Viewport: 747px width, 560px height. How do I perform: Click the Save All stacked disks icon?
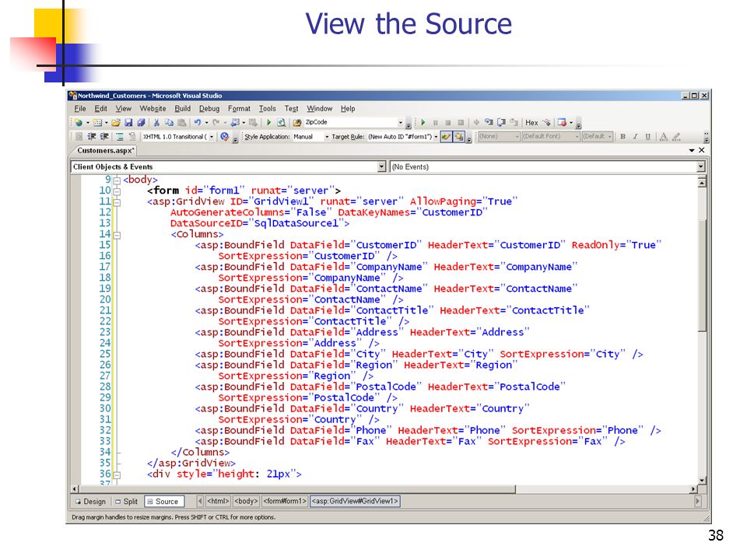[141, 122]
